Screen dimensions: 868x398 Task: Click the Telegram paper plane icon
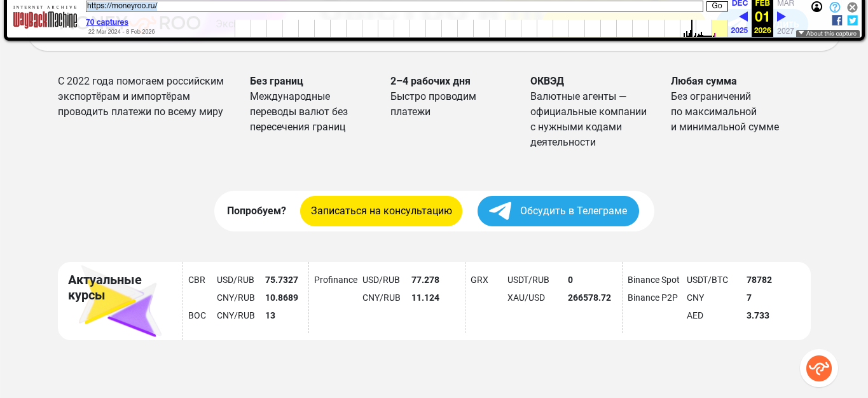coord(500,211)
